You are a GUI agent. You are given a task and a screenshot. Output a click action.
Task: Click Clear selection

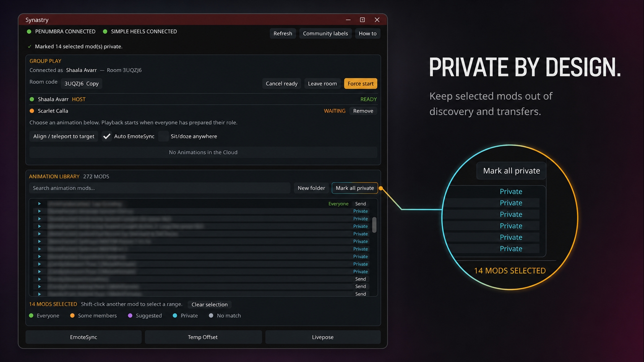(x=210, y=304)
